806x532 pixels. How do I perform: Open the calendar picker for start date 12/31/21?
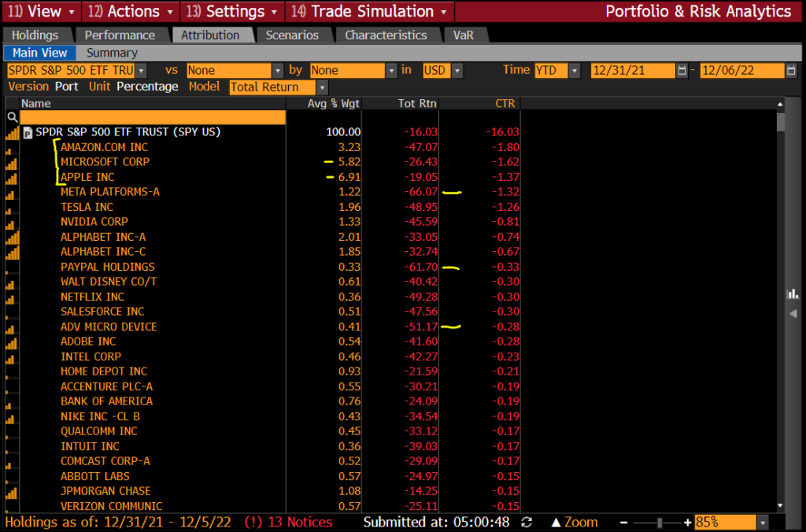pos(682,70)
